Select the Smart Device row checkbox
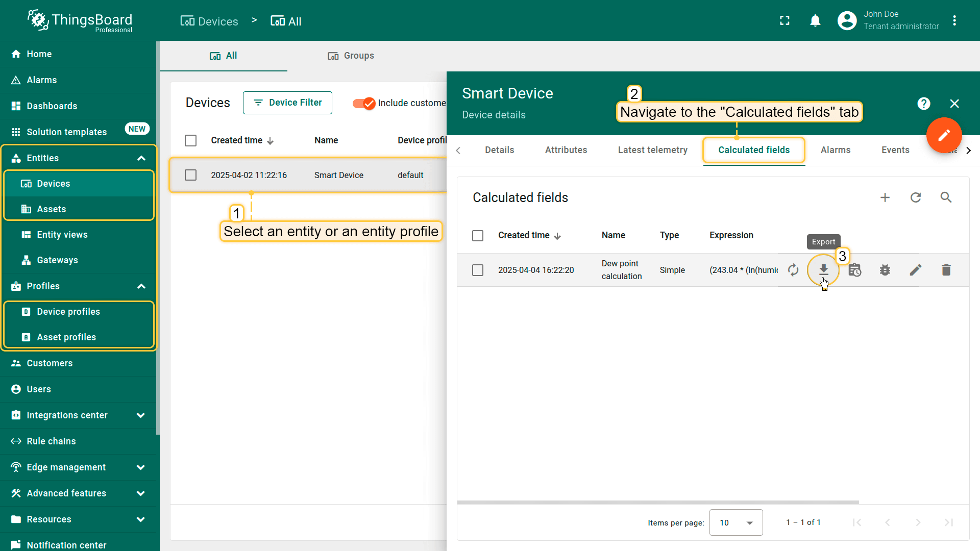Screen dimensions: 980x551 coord(190,175)
